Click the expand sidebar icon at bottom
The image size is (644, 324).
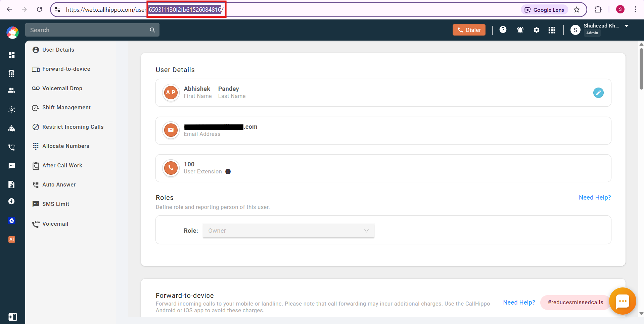[12, 317]
